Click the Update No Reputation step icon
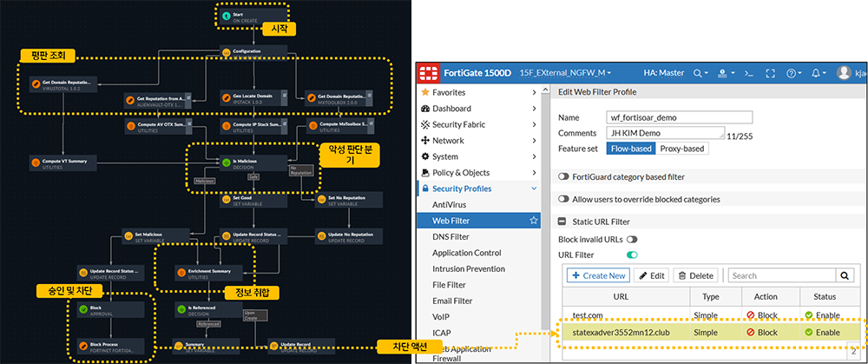Viewport: 868px width, 364px height. point(321,235)
